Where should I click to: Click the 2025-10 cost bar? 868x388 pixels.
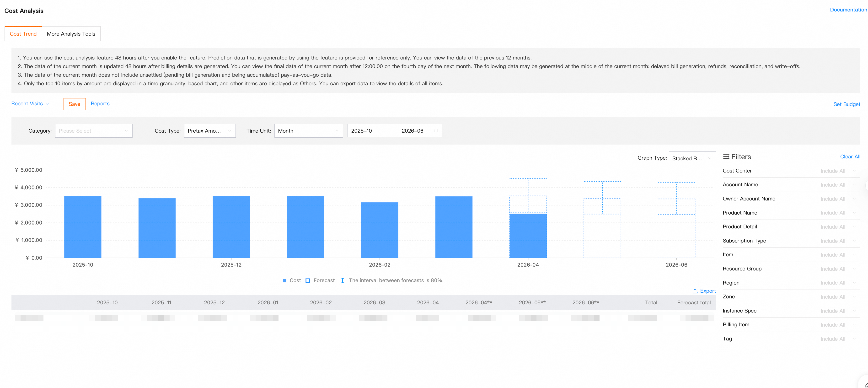tap(83, 227)
